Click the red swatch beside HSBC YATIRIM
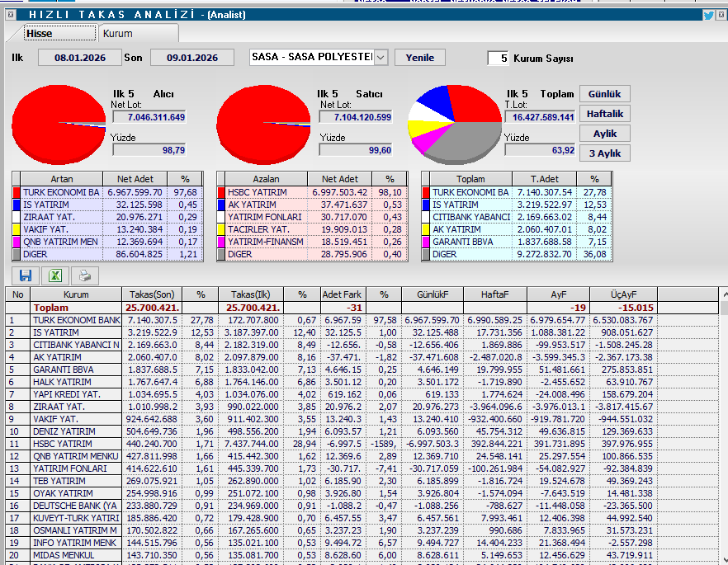Viewport: 728px width, 565px height. pos(220,192)
